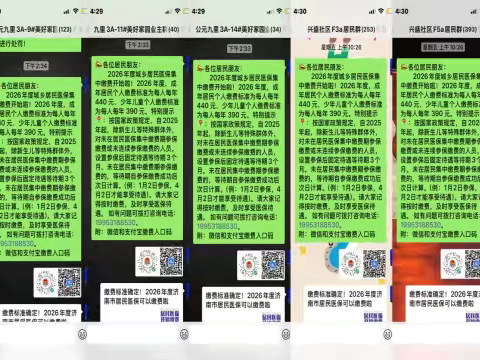
Task: Tap the Wi-Fi icon above the F3a居民群 chat
Action: pos(381,11)
